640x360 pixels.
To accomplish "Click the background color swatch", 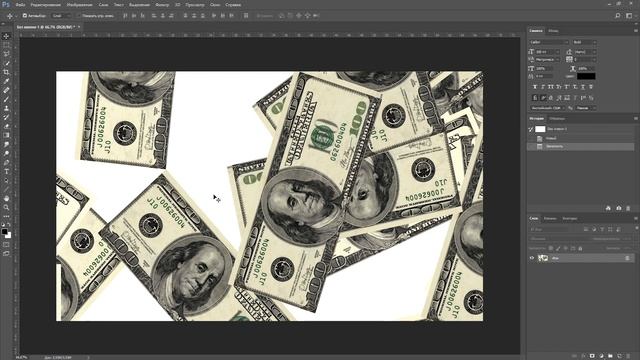I will [x=9, y=236].
